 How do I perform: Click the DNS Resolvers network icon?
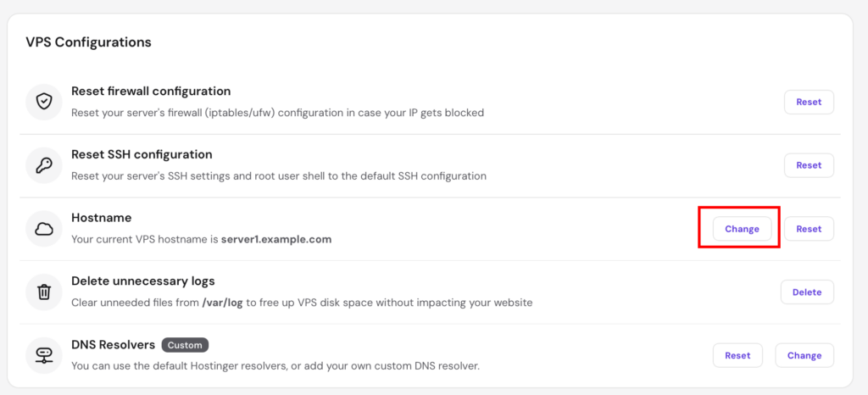pyautogui.click(x=44, y=355)
